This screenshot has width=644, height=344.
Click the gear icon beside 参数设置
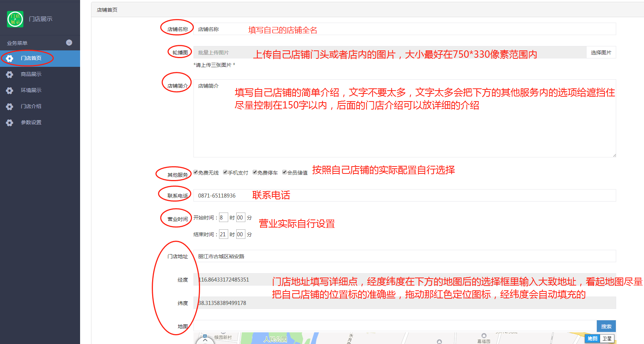pyautogui.click(x=10, y=123)
